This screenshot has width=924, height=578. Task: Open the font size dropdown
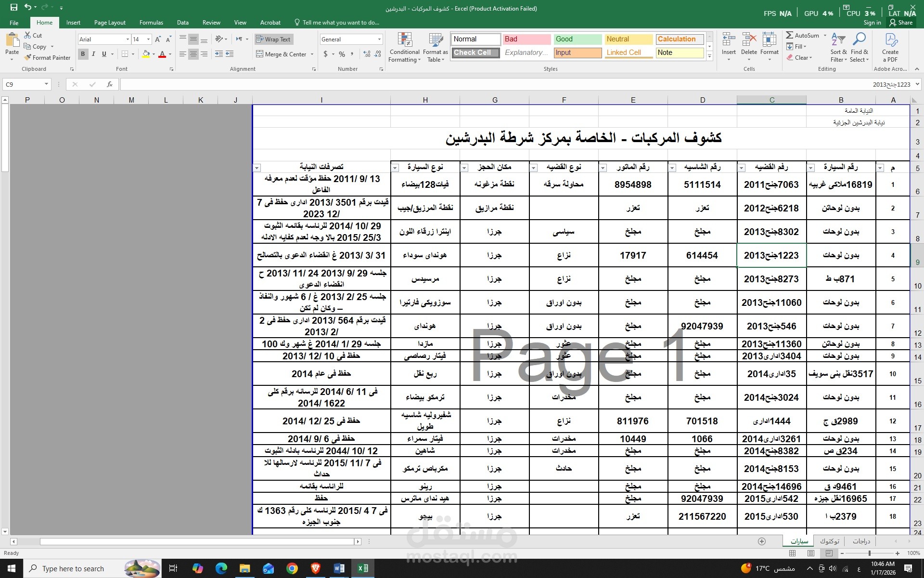coord(148,39)
